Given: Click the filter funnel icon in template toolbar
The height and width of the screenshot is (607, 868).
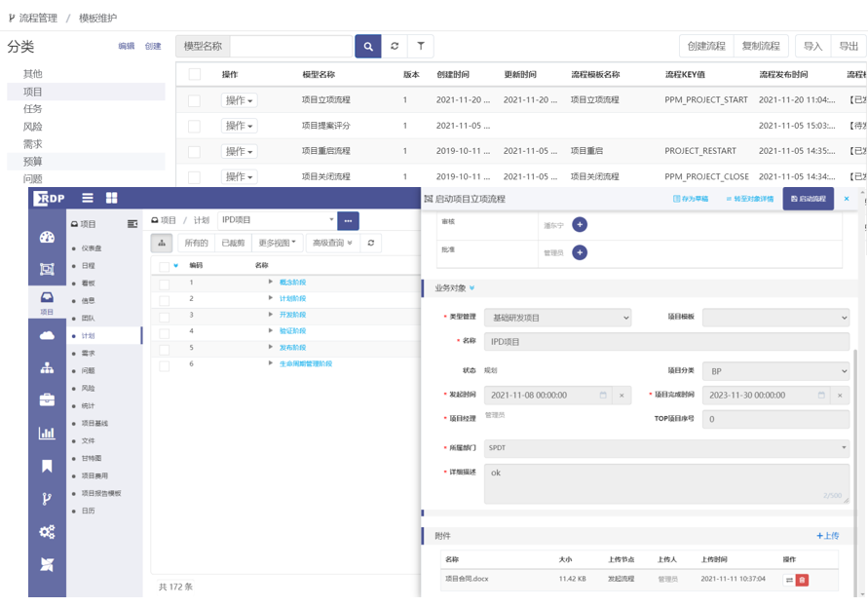Looking at the screenshot, I should (420, 46).
